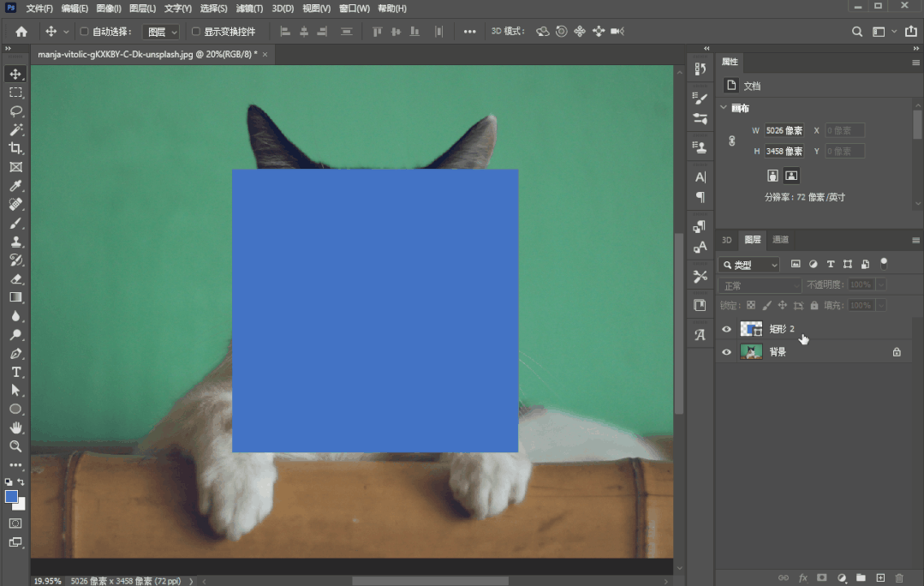
Task: Open the Edit Toolbar ellipsis in tools panel
Action: [16, 465]
